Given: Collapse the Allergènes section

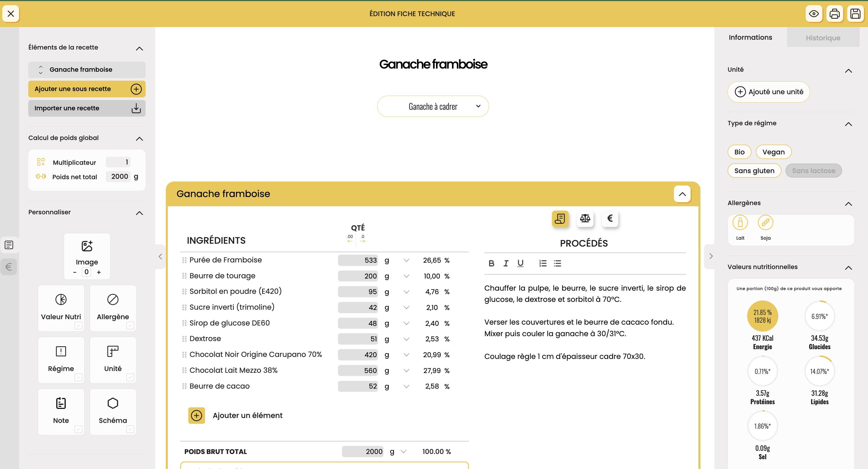Looking at the screenshot, I should click(848, 204).
